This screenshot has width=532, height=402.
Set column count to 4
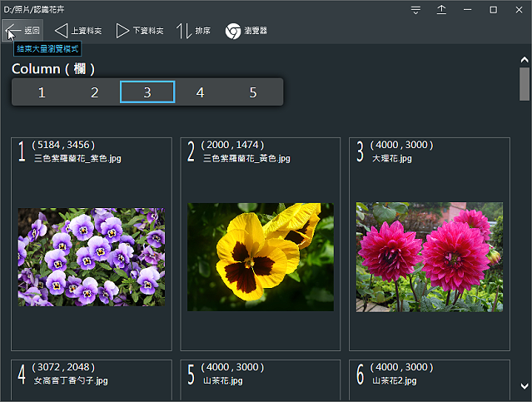200,92
